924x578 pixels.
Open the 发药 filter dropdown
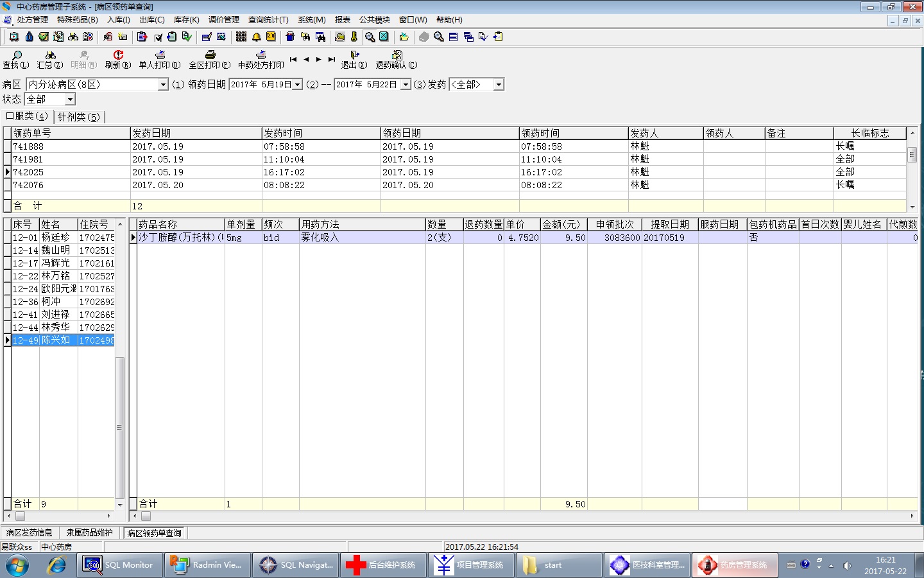[499, 85]
